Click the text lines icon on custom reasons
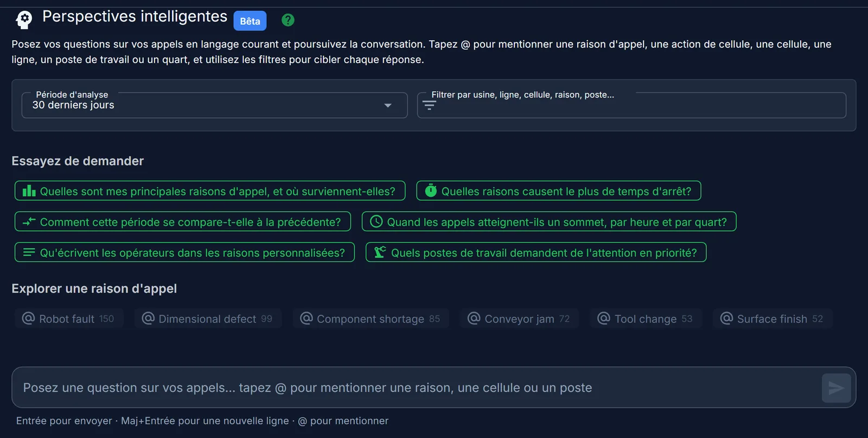The width and height of the screenshot is (868, 438). pyautogui.click(x=29, y=252)
